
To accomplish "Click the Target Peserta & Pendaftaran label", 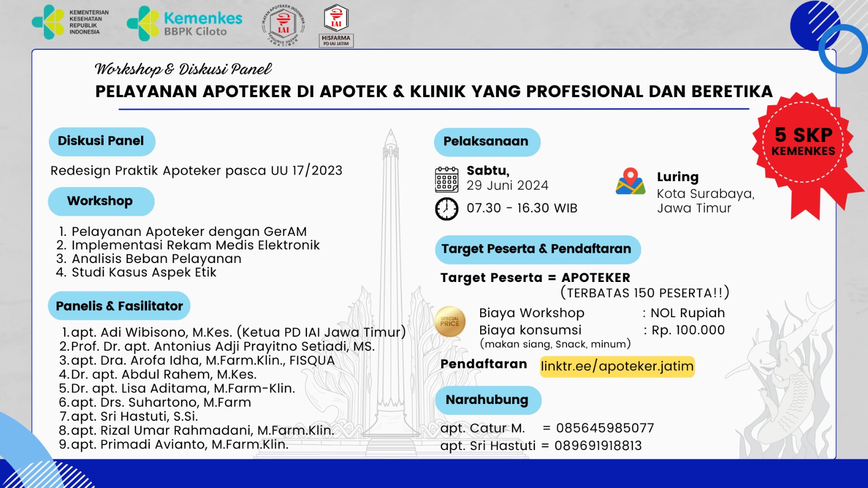I will 537,249.
